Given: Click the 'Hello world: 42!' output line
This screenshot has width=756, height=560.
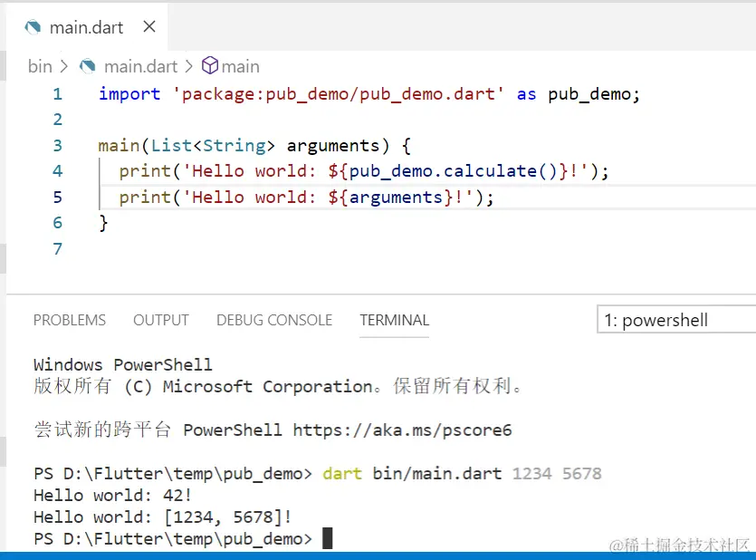Looking at the screenshot, I should [113, 496].
